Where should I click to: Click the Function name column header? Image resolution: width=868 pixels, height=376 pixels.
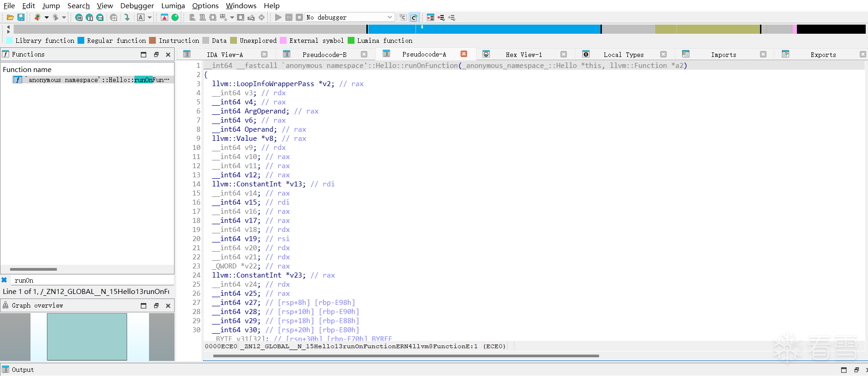(x=27, y=69)
